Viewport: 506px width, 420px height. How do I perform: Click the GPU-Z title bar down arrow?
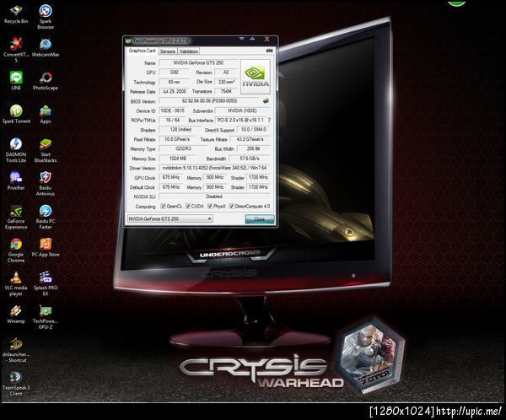click(x=241, y=39)
